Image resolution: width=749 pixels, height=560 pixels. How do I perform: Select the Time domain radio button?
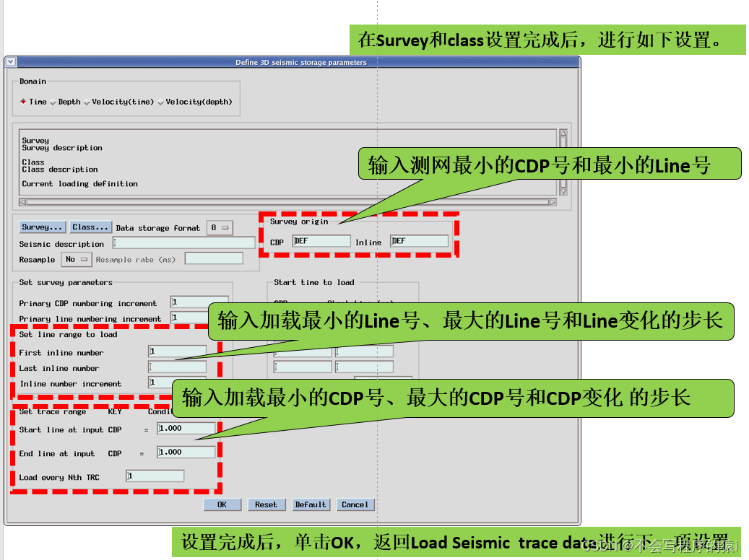22,101
